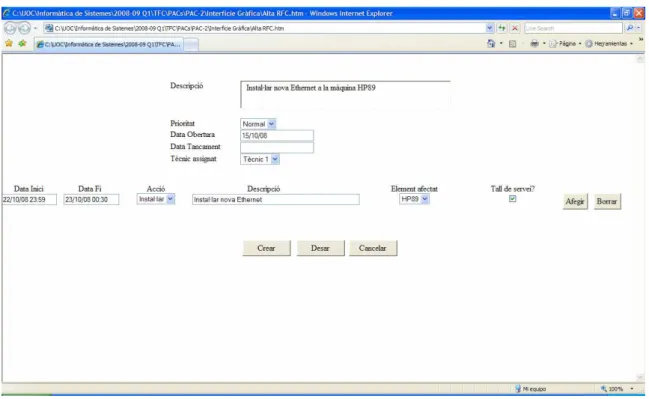This screenshot has width=649, height=399.
Task: Click the empty Data Tancament field
Action: (x=277, y=147)
